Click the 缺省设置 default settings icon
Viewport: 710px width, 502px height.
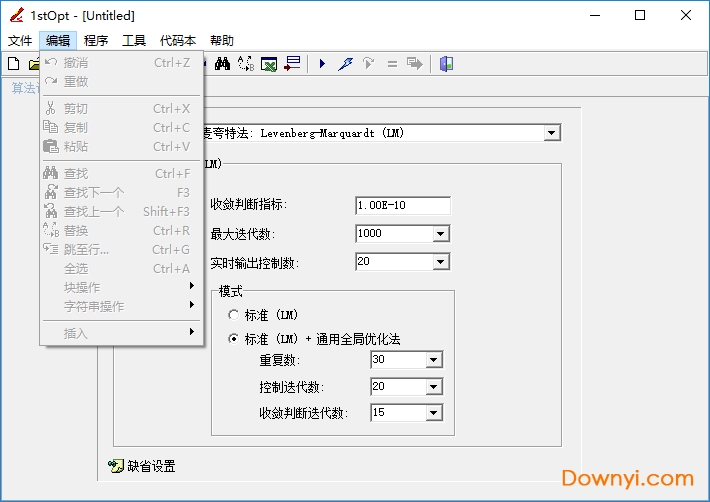click(x=116, y=466)
